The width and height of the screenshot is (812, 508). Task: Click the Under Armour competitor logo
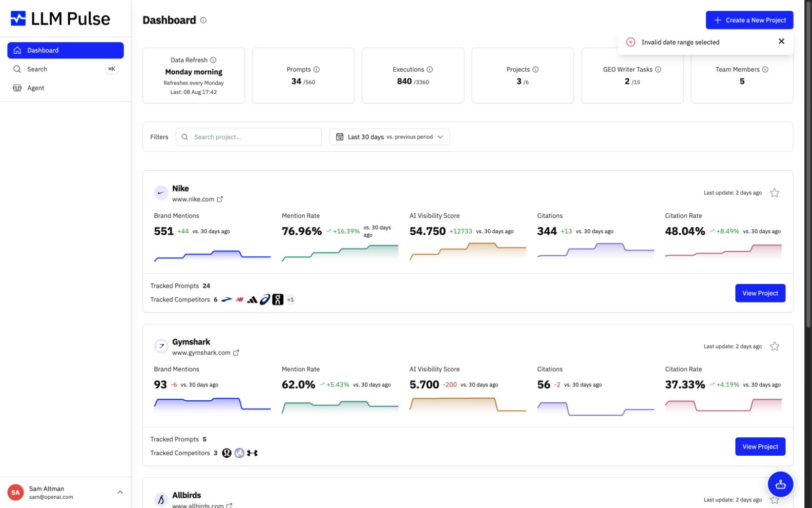click(x=252, y=453)
